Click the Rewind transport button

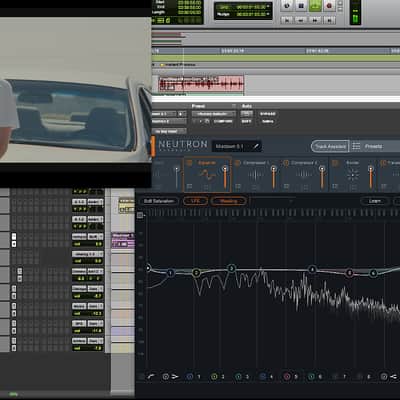click(x=301, y=20)
